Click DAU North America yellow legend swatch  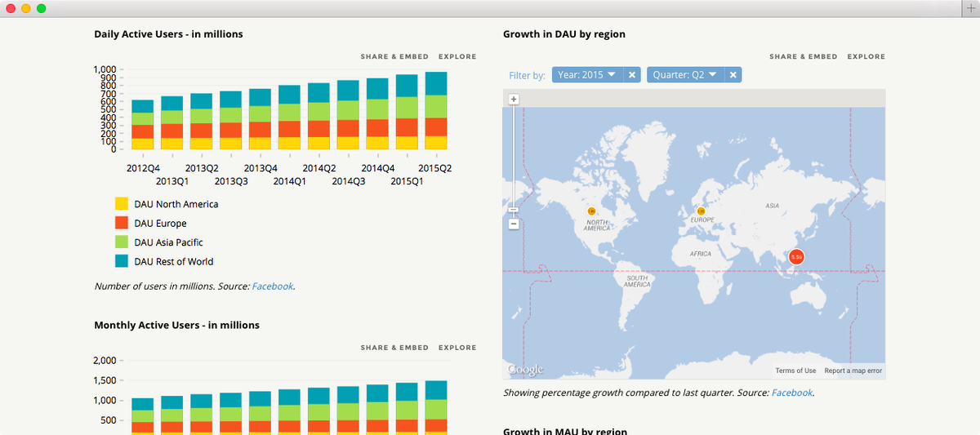pyautogui.click(x=121, y=204)
